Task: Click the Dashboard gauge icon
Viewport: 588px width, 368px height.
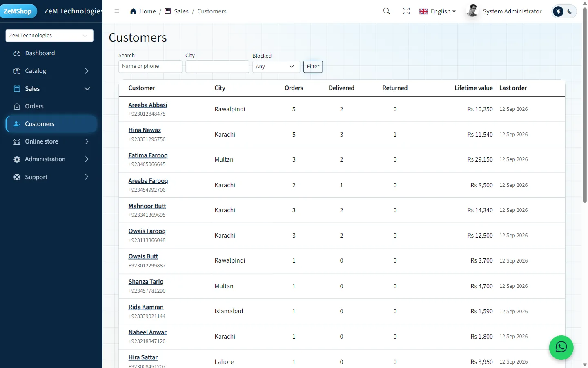Action: tap(17, 53)
